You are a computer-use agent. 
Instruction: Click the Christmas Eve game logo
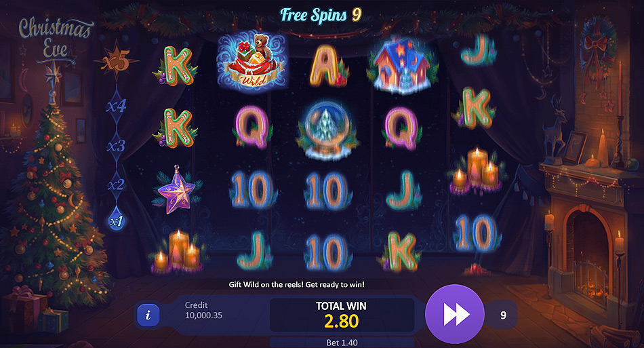[56, 39]
